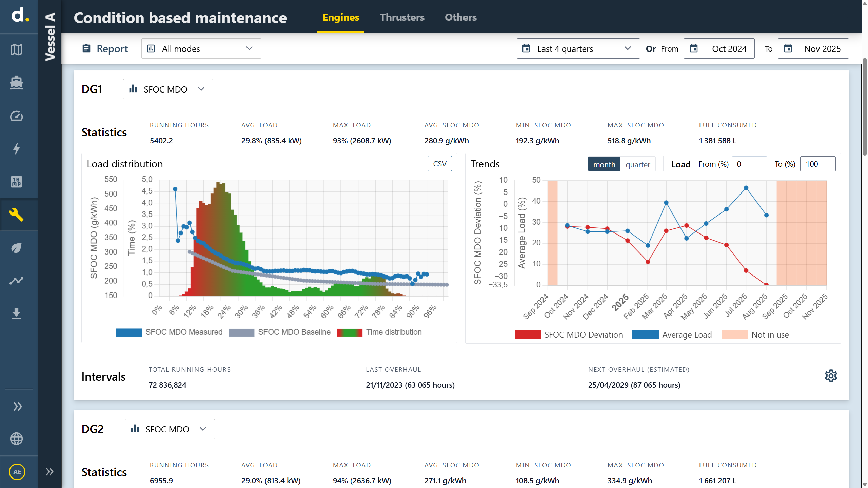Open the AE user avatar

pos(17,472)
